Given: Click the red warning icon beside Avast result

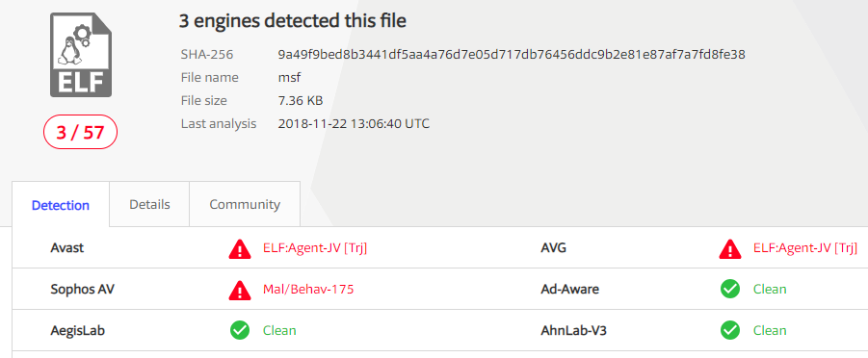Looking at the screenshot, I should [240, 249].
